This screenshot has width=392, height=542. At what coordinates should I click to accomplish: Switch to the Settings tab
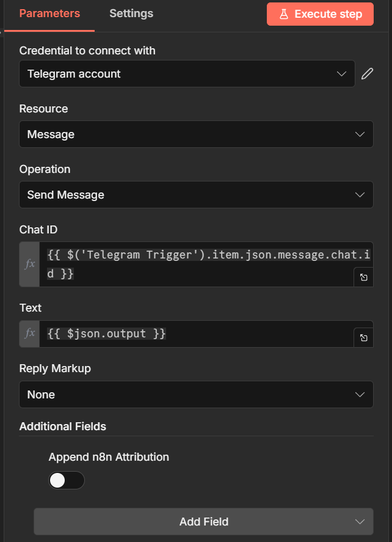click(x=131, y=13)
